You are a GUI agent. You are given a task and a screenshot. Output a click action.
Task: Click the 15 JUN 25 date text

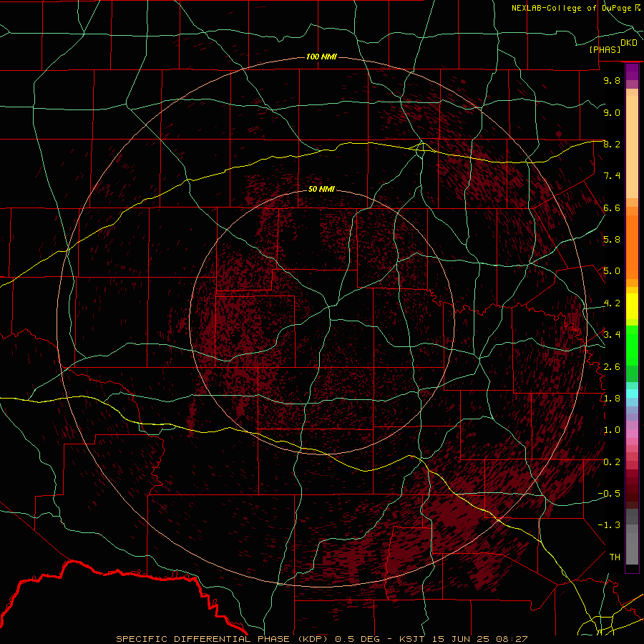coord(459,639)
